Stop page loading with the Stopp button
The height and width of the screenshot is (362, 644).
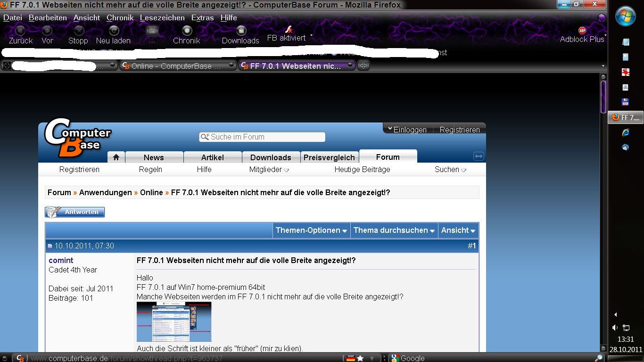(x=78, y=35)
